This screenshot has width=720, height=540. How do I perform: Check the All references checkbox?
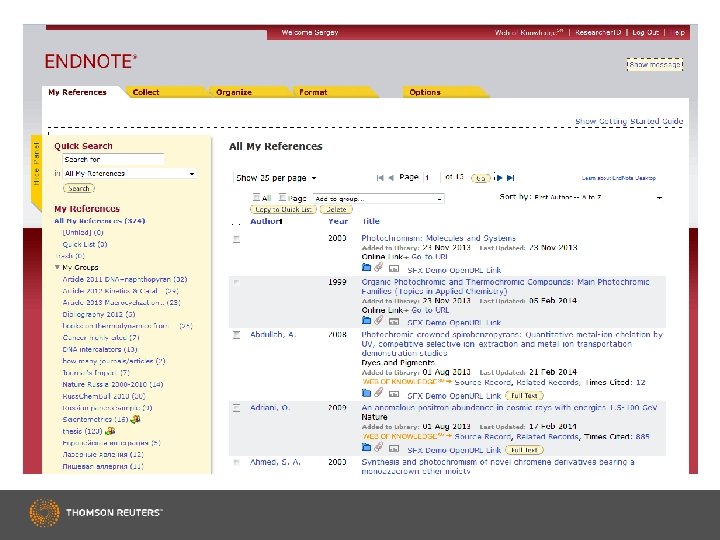[x=256, y=197]
